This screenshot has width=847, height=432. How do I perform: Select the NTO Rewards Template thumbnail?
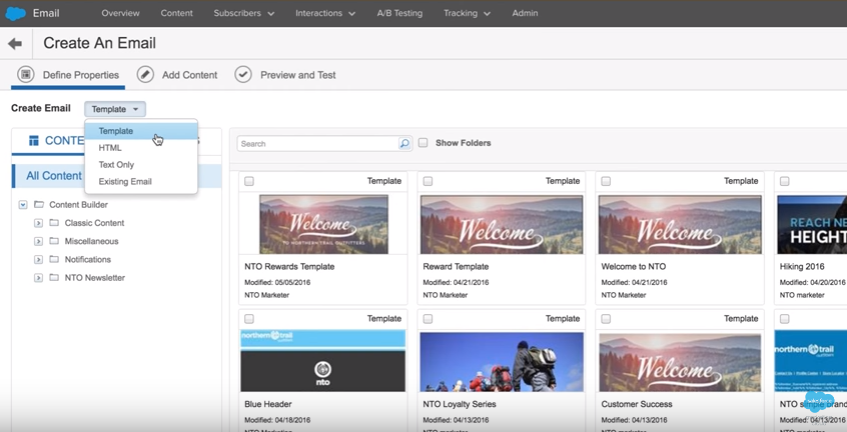[x=324, y=224]
